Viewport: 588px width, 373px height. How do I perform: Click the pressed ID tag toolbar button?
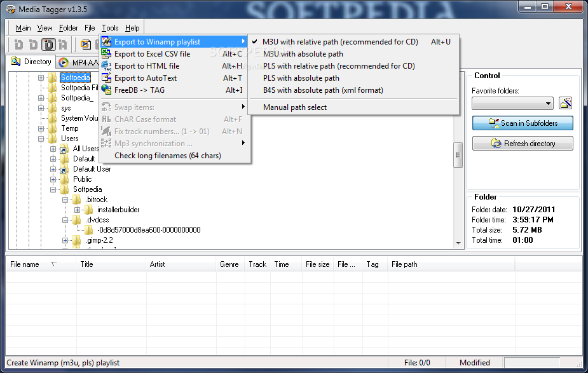point(48,44)
